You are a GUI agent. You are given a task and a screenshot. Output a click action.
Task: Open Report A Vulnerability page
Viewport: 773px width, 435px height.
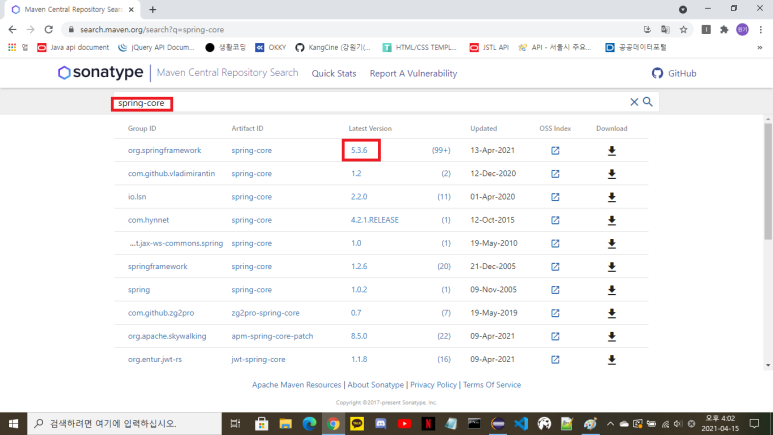click(x=413, y=73)
